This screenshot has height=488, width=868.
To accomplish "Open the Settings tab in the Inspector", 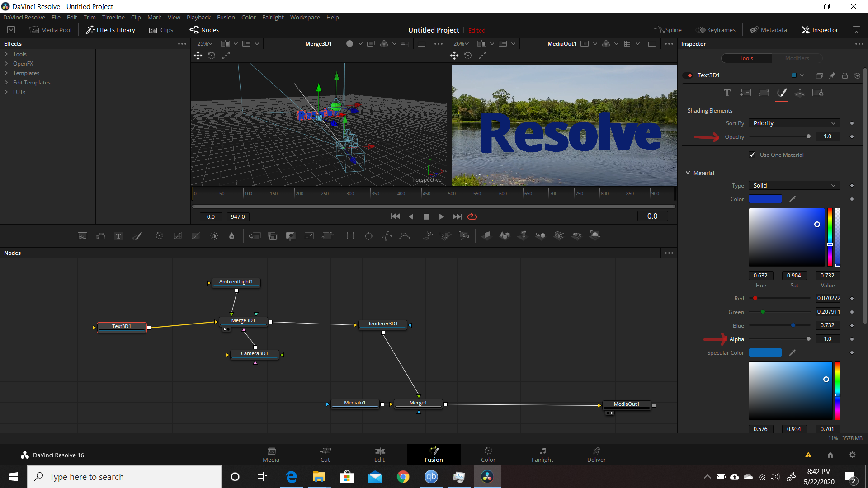I will click(x=818, y=93).
